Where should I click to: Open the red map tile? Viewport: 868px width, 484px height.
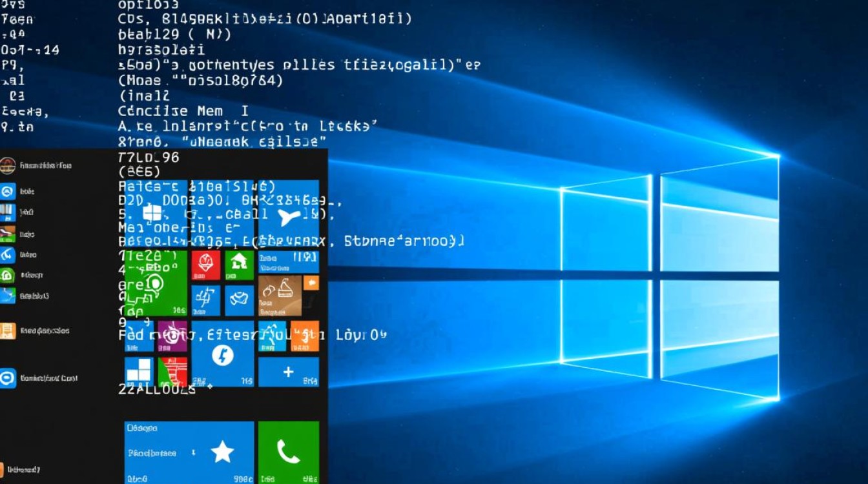pyautogui.click(x=172, y=372)
